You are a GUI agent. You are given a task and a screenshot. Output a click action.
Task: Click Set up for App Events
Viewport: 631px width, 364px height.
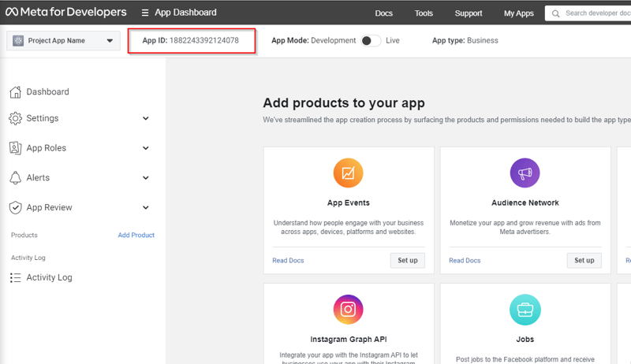[408, 260]
